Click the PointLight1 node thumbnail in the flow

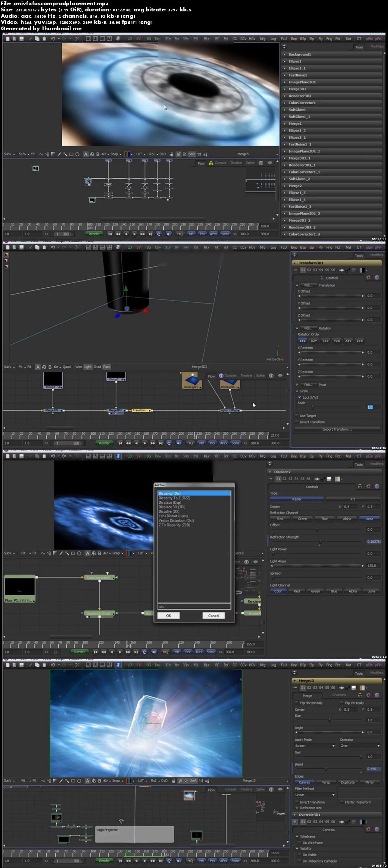(x=192, y=380)
